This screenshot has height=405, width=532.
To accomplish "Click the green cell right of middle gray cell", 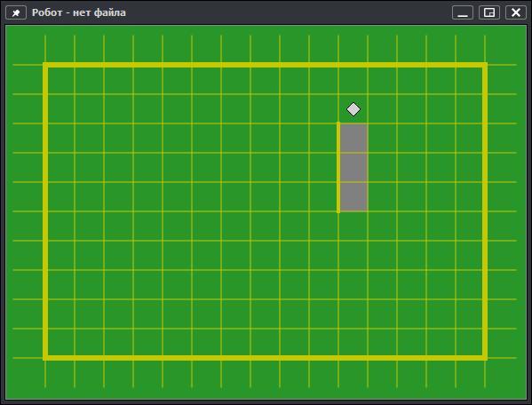I will [383, 168].
